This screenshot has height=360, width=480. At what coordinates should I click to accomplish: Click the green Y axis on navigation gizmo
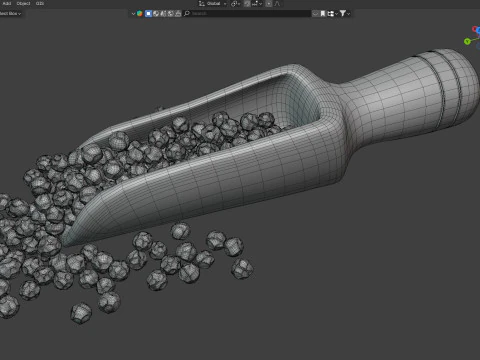467,41
